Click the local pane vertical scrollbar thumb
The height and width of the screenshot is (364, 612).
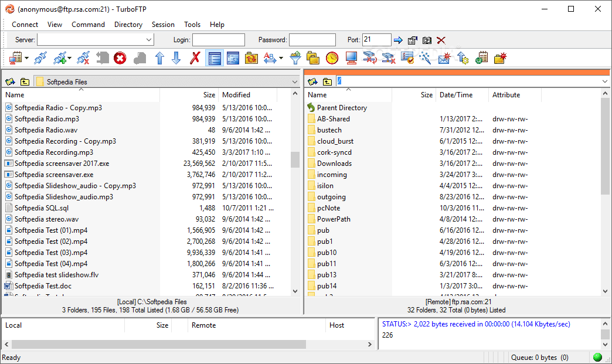[295, 159]
